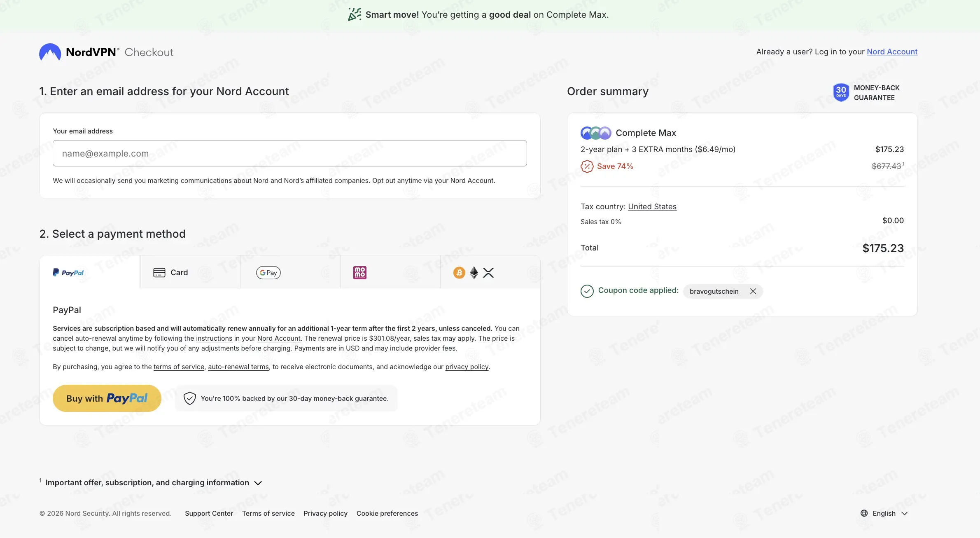Select the Card payment tab
This screenshot has width=980, height=538.
(x=190, y=272)
